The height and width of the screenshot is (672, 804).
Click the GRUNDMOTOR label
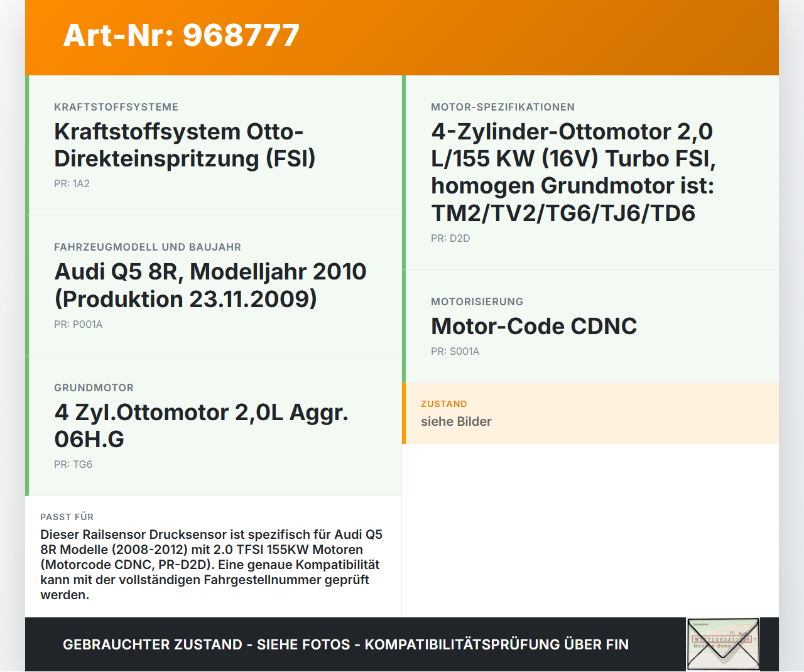[94, 387]
